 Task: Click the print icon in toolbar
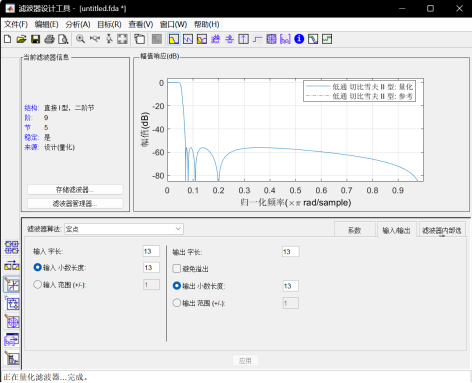(x=49, y=39)
